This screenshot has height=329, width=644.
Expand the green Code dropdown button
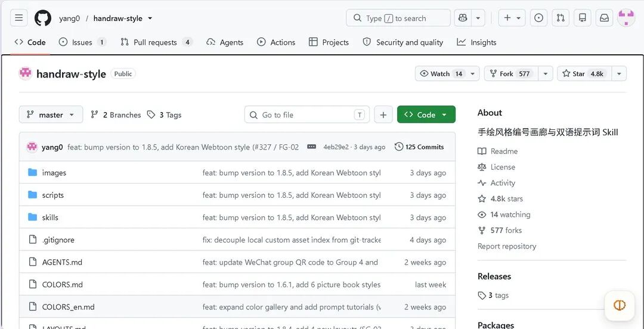[426, 114]
